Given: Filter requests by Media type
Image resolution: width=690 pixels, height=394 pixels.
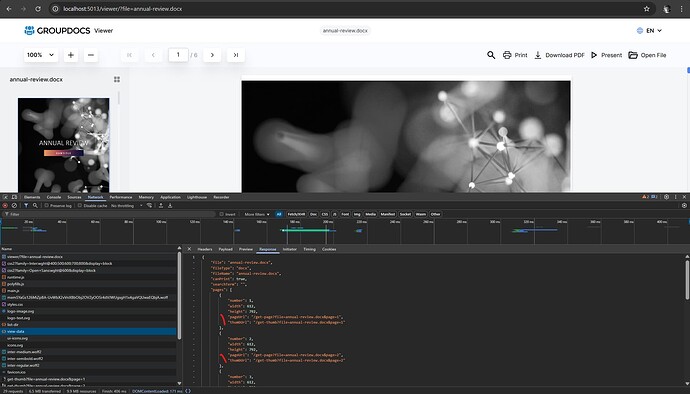Looking at the screenshot, I should (371, 214).
